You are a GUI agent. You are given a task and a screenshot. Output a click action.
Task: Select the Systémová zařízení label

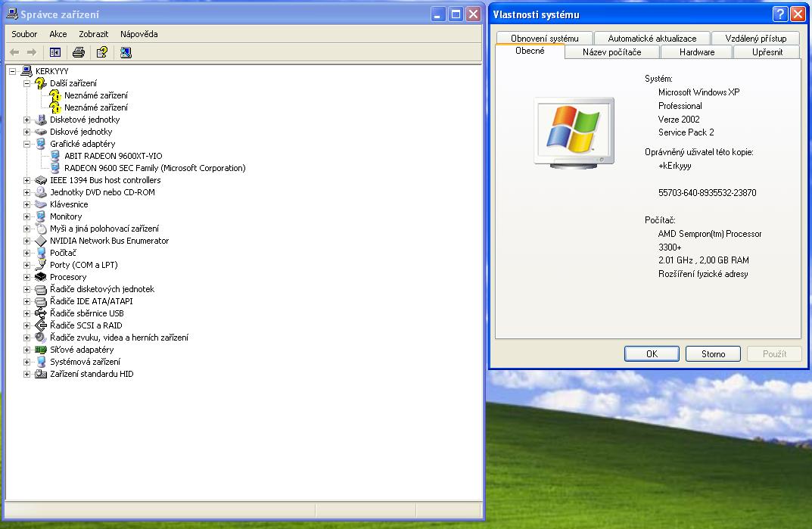[x=85, y=362]
